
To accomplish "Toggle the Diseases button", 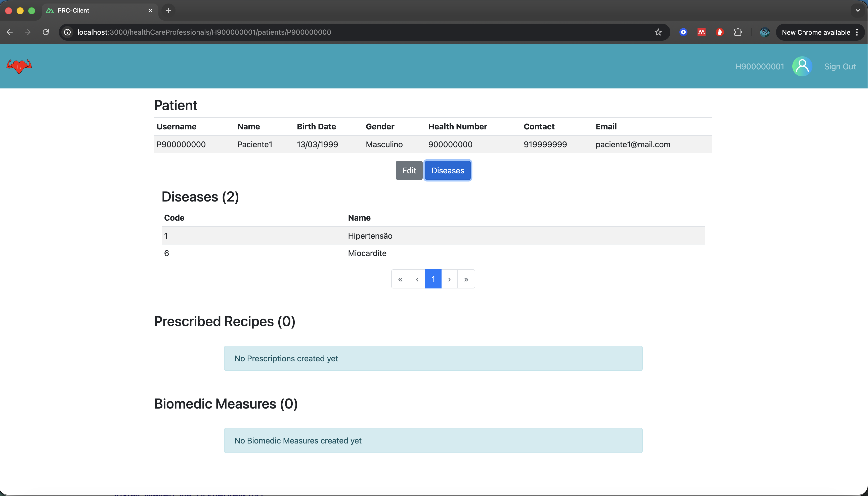I will click(x=448, y=170).
